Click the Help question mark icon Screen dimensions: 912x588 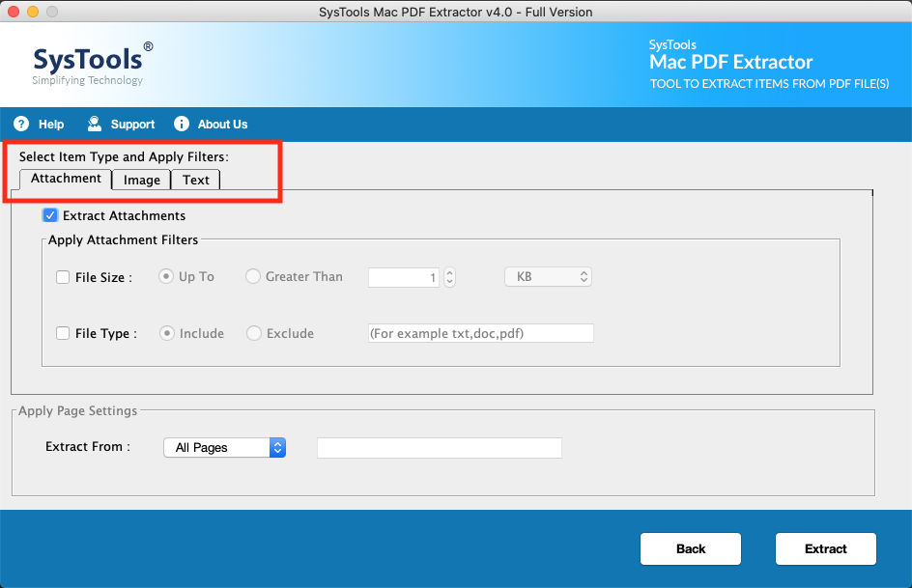point(21,124)
